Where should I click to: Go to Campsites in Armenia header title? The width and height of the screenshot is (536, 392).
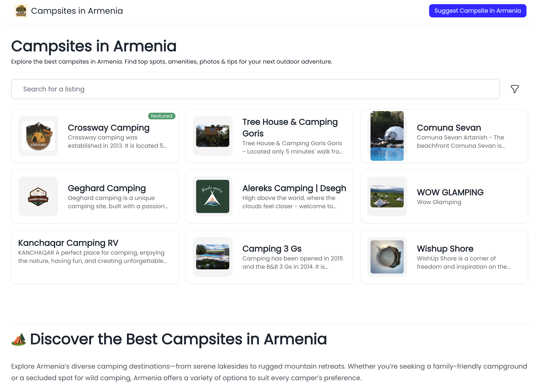pyautogui.click(x=77, y=11)
